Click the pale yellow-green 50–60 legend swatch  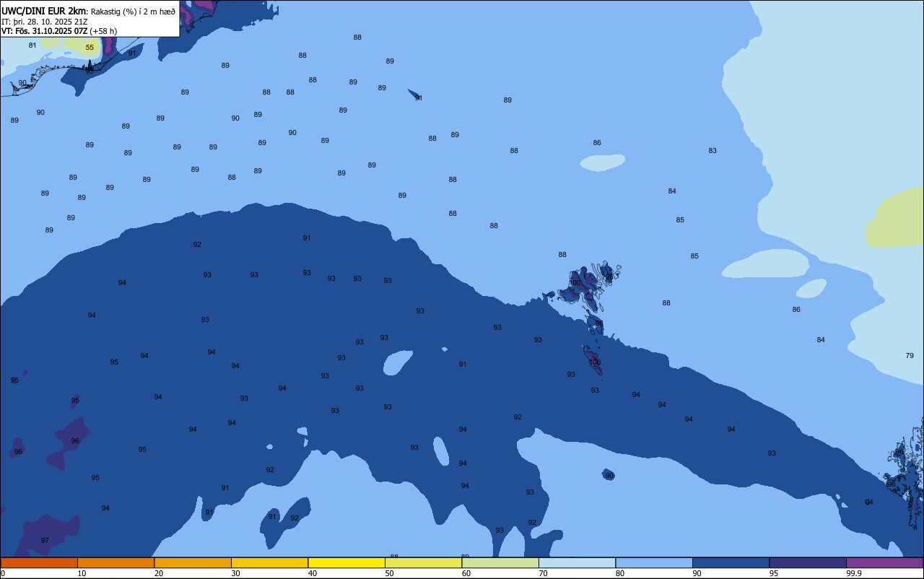click(x=423, y=562)
